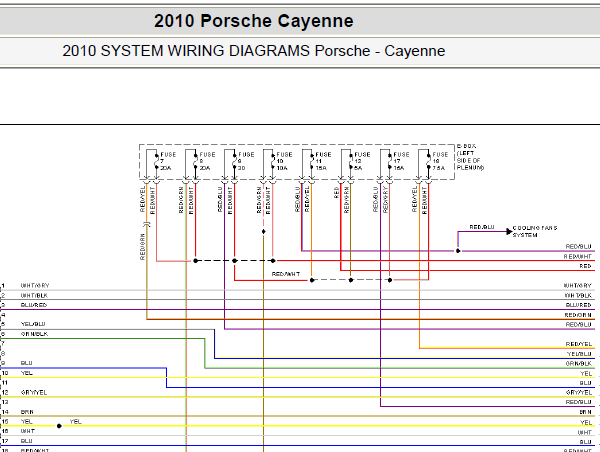
Task: Select RED/BLU label above the cooling fans arrow
Action: (482, 227)
